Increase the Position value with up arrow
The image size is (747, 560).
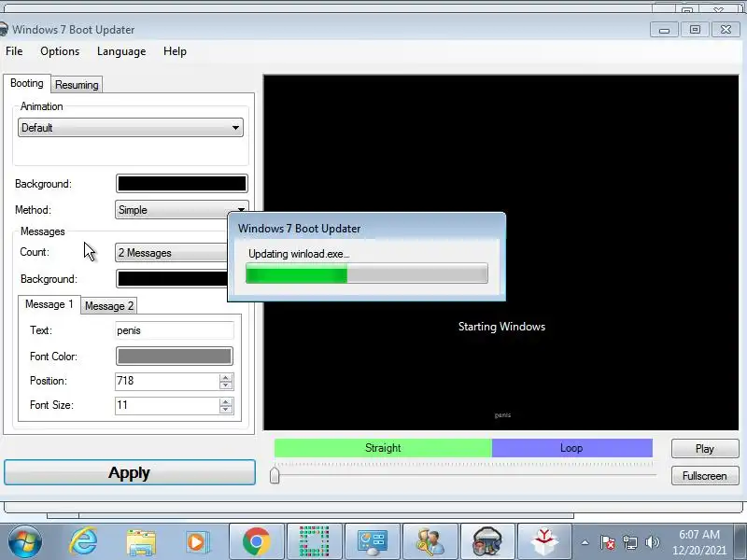click(x=226, y=377)
